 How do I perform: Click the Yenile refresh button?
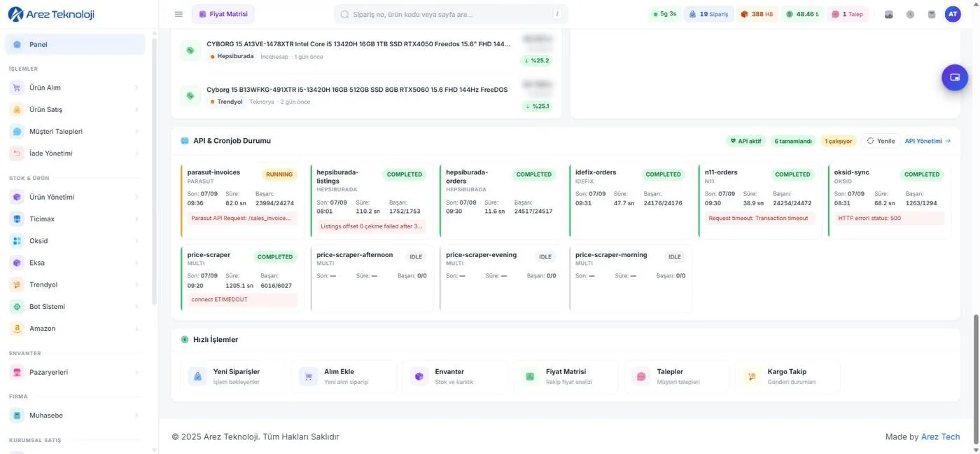tap(881, 141)
